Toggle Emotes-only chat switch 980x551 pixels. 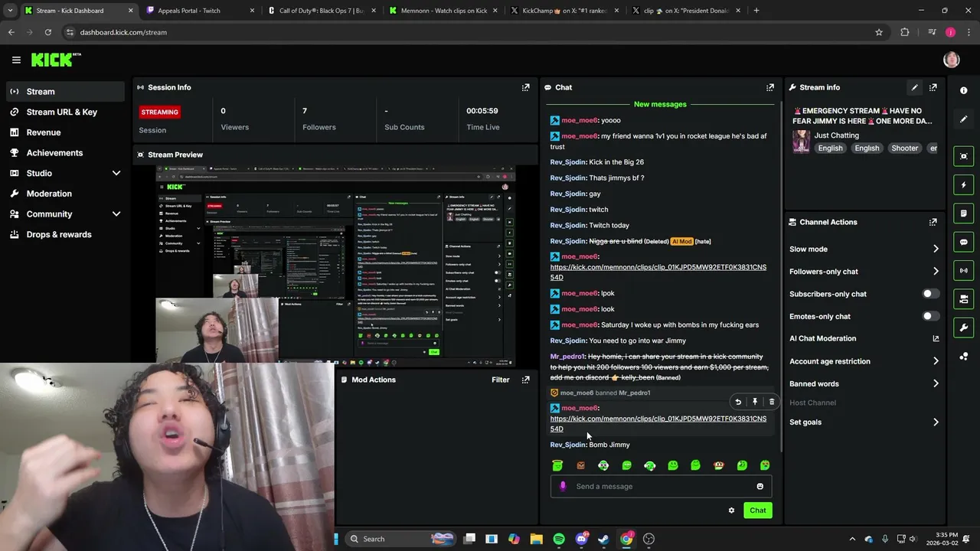(x=930, y=316)
